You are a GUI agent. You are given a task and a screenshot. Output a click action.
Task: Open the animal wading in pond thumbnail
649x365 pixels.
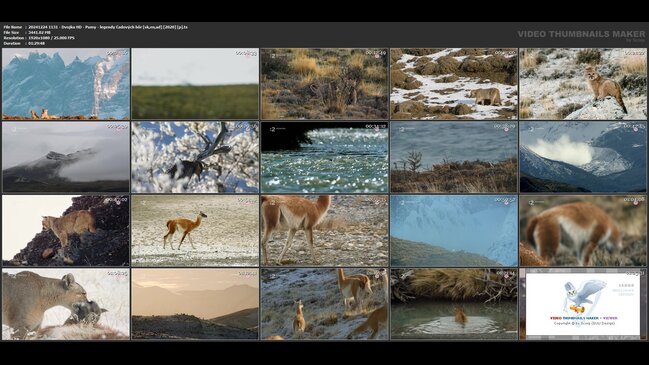pyautogui.click(x=454, y=304)
